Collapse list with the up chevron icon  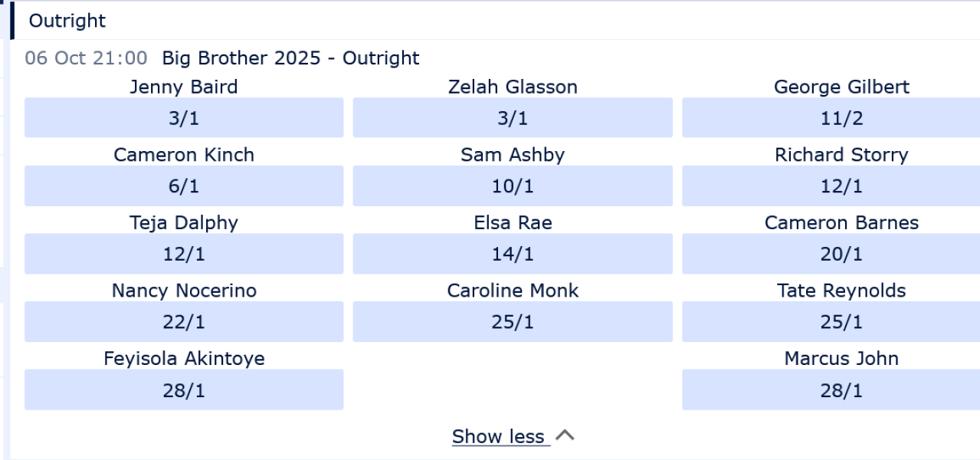click(565, 436)
